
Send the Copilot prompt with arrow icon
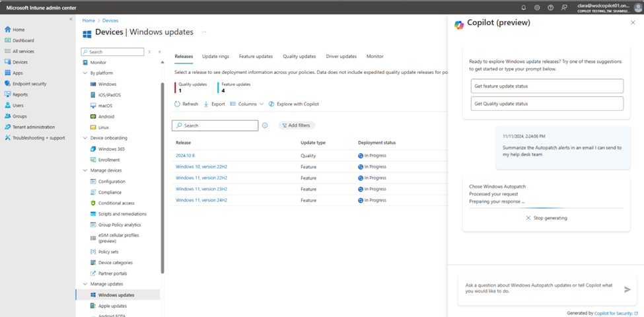click(627, 289)
